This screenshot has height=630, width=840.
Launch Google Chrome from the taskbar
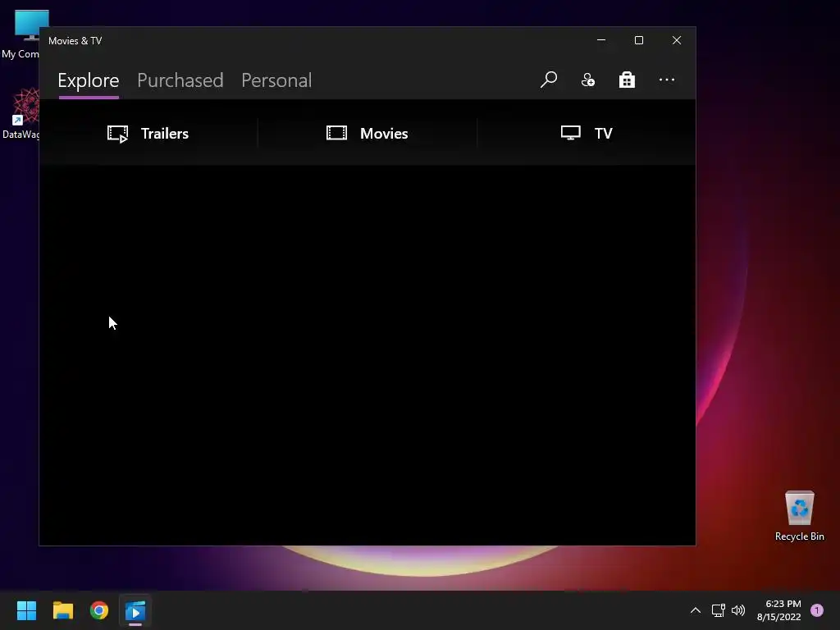pos(99,610)
